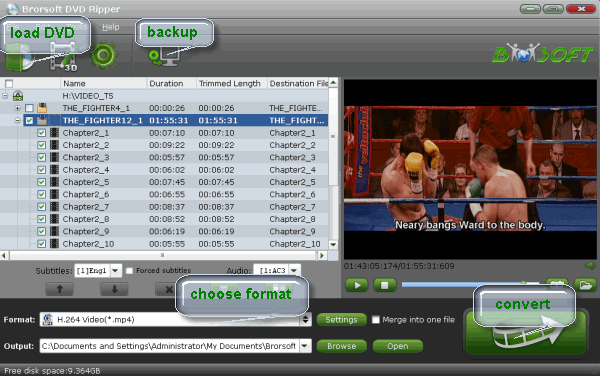Image resolution: width=600 pixels, height=376 pixels.
Task: Open the Audio track dropdown
Action: (277, 270)
